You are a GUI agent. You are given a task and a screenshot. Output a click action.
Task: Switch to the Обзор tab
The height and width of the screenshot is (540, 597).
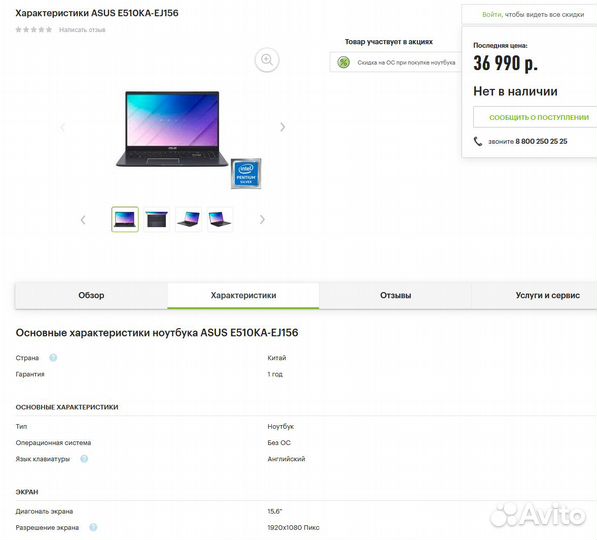click(x=91, y=295)
